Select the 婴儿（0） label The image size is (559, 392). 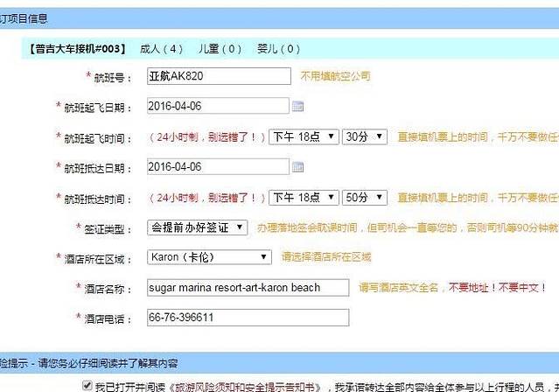(278, 50)
